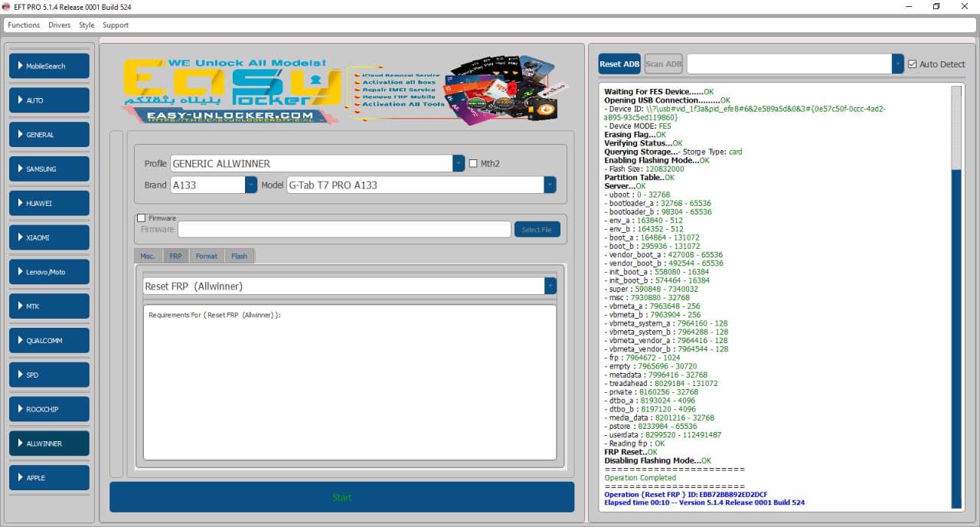
Task: Open the Drivers menu
Action: pyautogui.click(x=59, y=25)
